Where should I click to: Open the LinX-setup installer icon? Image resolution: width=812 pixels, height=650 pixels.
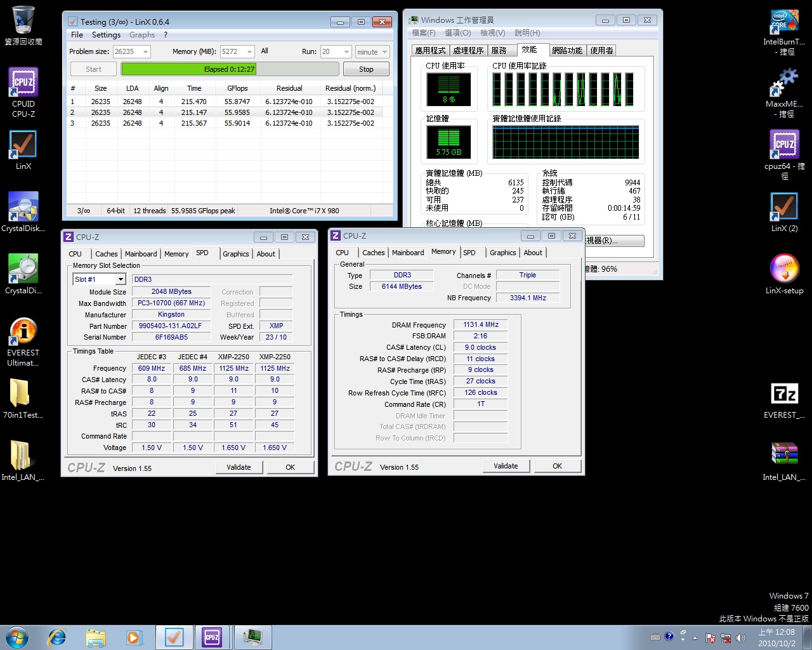pos(784,274)
